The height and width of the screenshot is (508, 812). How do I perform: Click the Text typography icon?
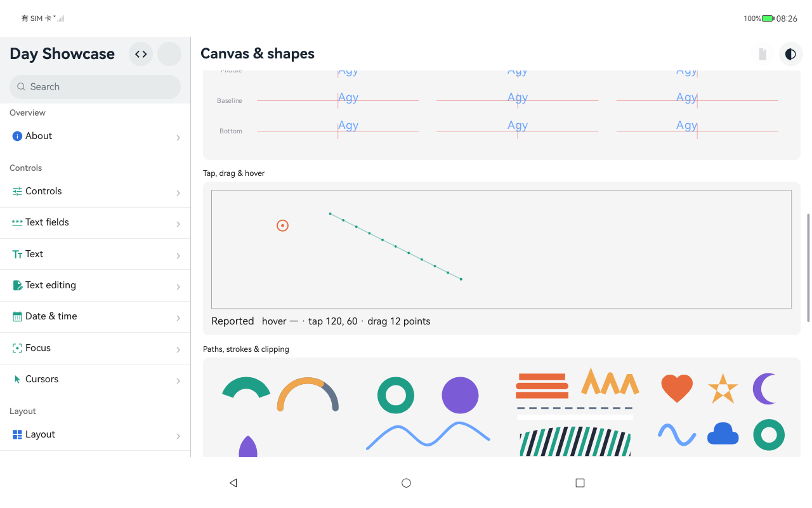coord(17,254)
